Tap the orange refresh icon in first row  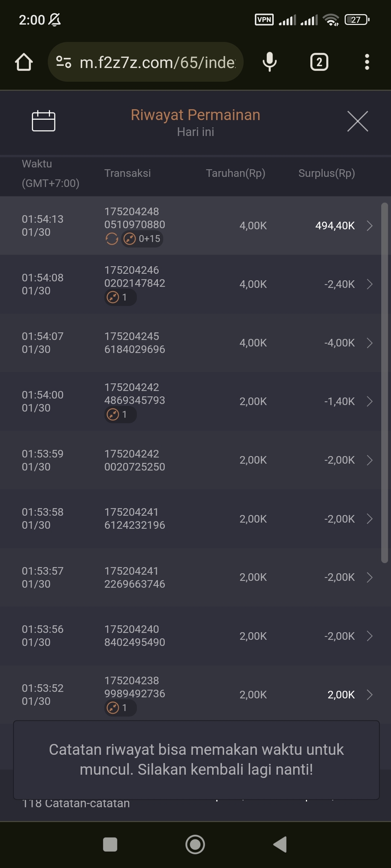(112, 239)
